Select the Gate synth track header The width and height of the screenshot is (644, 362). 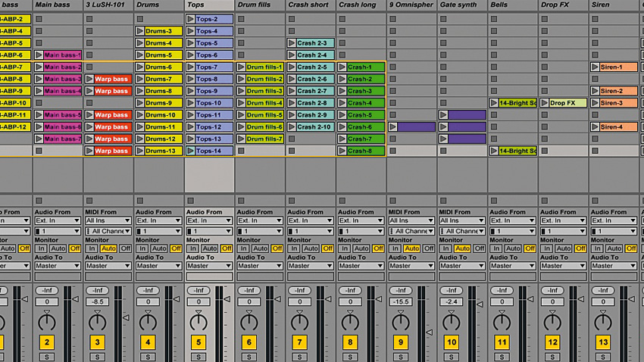coord(461,5)
